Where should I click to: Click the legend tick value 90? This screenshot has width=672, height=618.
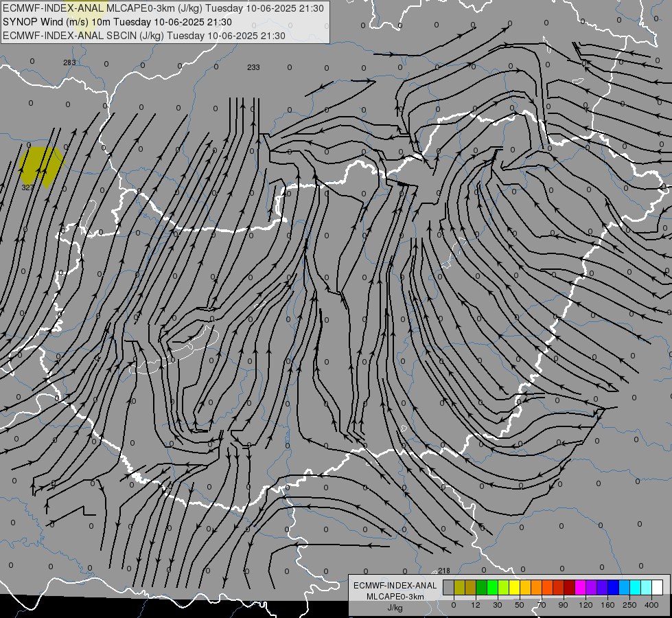click(563, 605)
